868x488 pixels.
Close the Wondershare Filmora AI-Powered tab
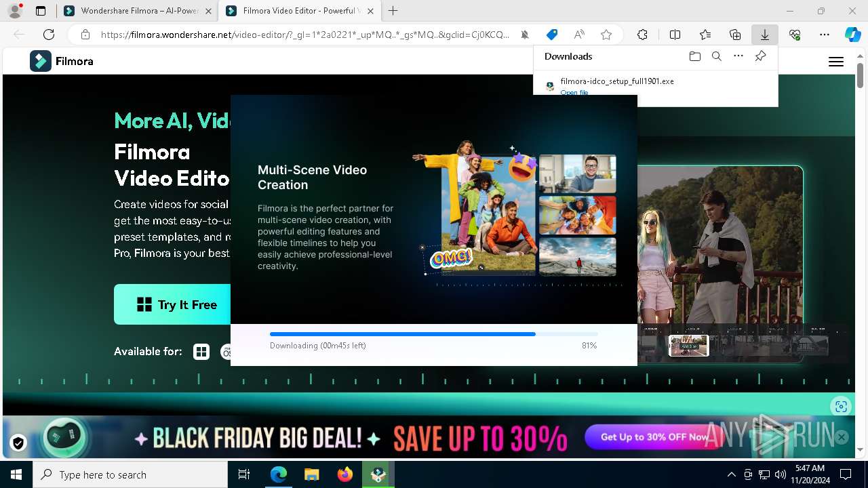[x=208, y=11]
